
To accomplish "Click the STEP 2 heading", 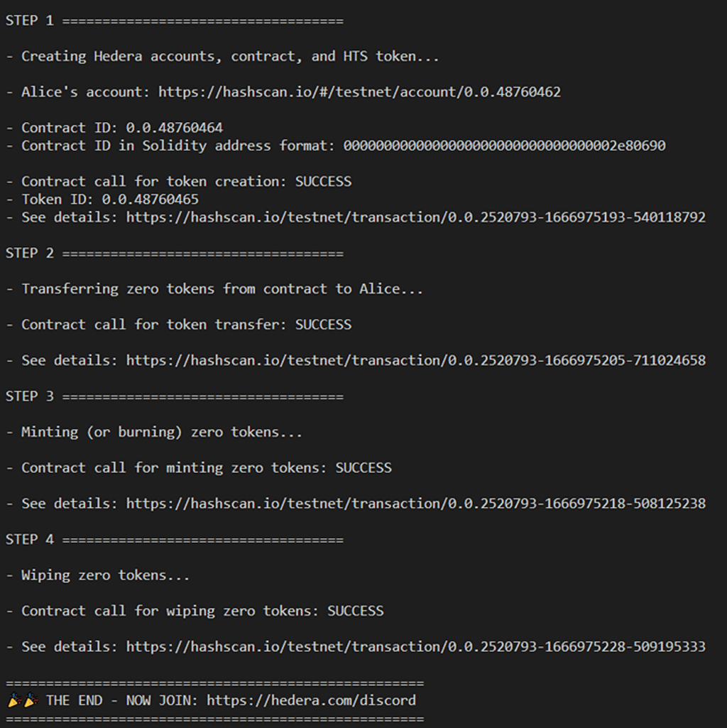I will [30, 254].
